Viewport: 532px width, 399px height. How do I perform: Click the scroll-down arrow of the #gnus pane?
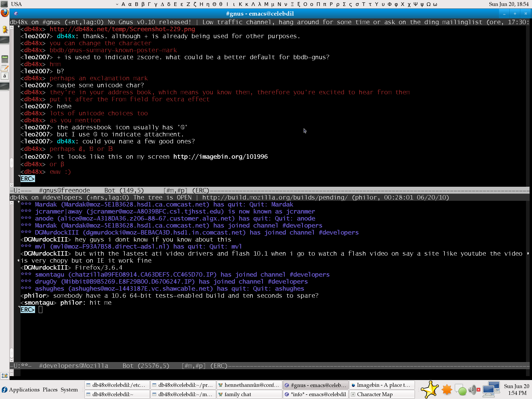[x=12, y=185]
